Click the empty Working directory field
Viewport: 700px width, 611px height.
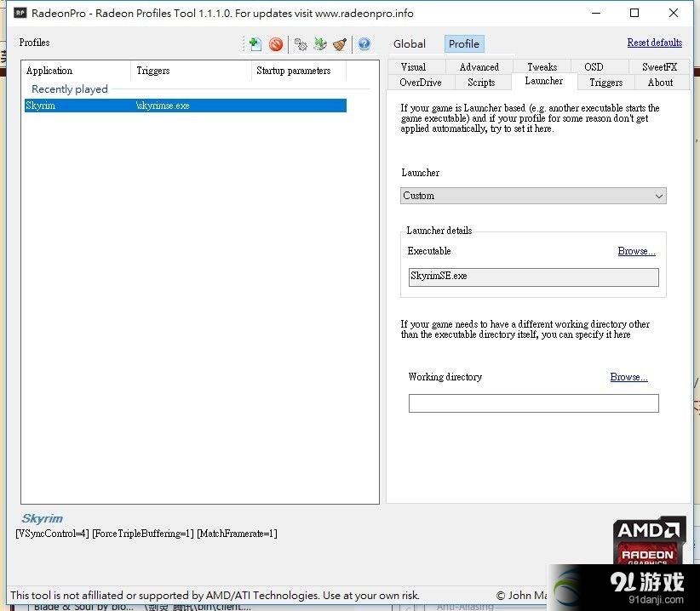tap(533, 403)
